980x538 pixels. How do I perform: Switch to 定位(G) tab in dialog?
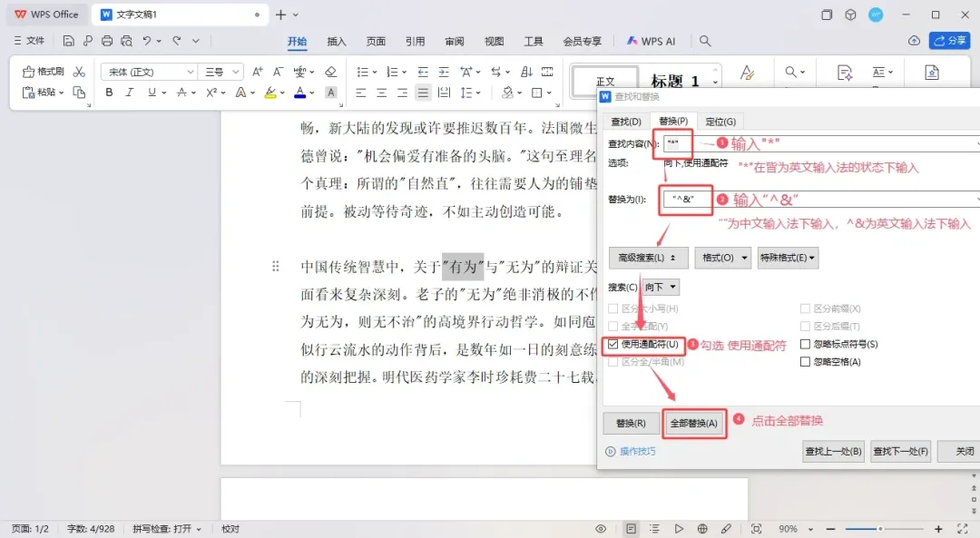[x=720, y=122]
